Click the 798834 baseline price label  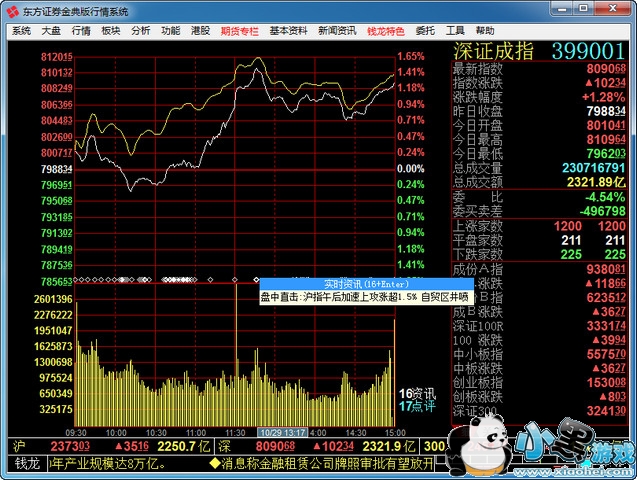56,169
